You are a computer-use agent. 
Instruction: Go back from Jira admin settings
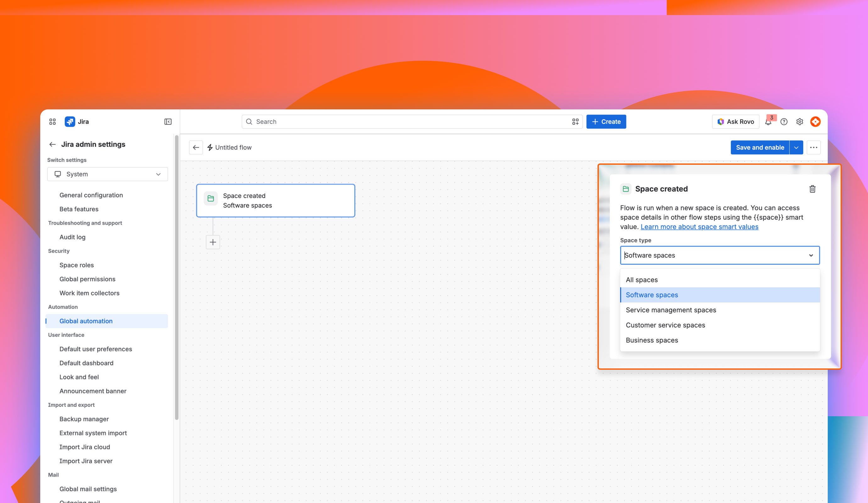[x=52, y=144]
